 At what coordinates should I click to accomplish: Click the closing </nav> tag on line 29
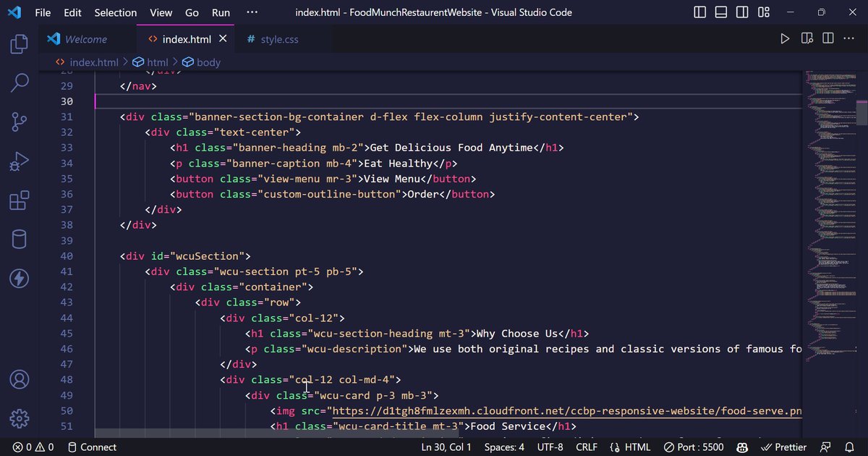(138, 85)
